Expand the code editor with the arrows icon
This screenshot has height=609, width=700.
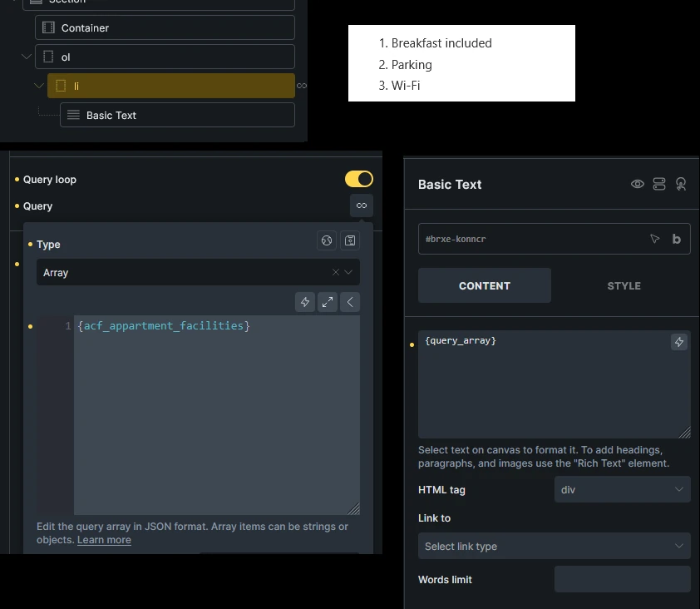click(328, 302)
